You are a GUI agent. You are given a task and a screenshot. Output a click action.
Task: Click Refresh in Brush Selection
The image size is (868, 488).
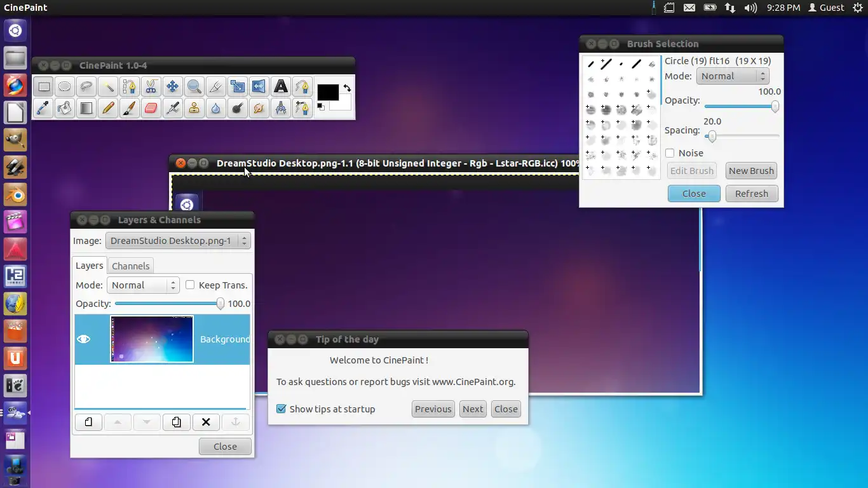coord(752,194)
